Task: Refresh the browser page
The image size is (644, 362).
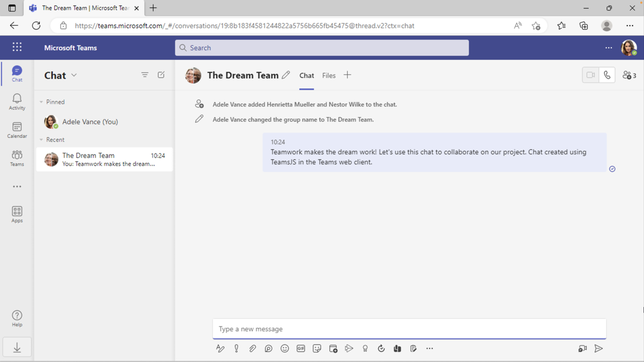Action: coord(36,26)
